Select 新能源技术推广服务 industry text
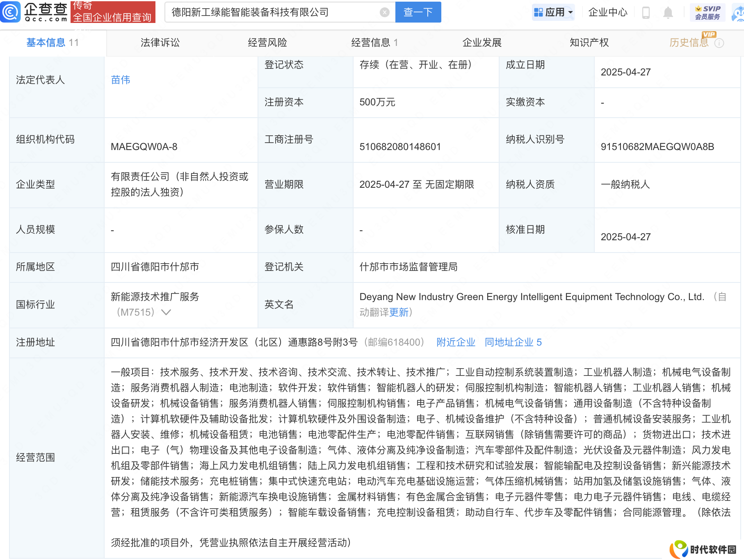Screen dimensions: 744x560 click(155, 297)
